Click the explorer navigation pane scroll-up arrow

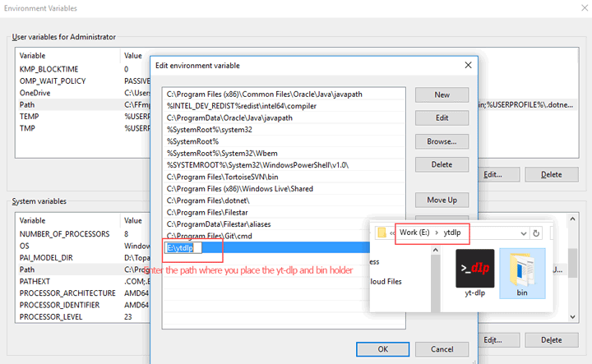tap(435, 250)
